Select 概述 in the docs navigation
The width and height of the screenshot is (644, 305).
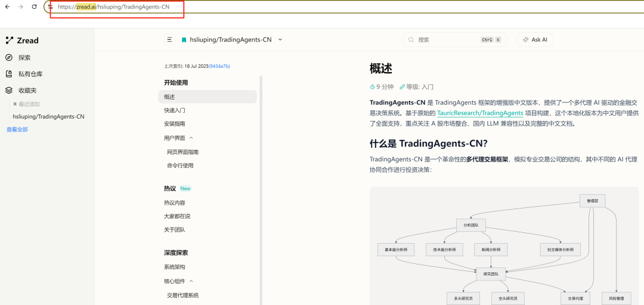208,97
